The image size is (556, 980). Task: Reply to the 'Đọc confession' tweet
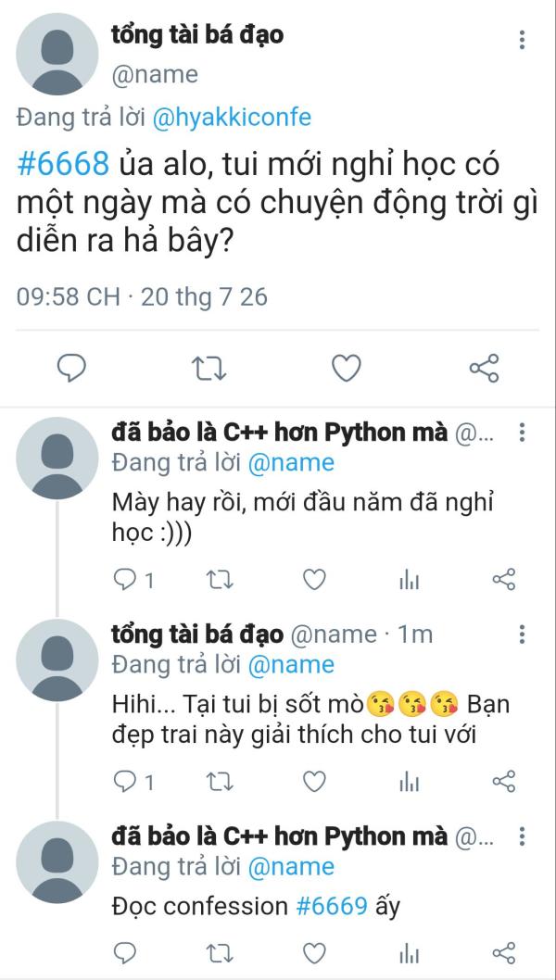(125, 953)
